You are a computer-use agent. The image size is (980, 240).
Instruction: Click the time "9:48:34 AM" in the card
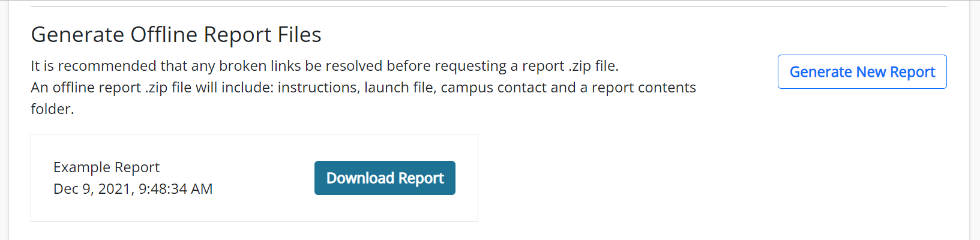tap(175, 189)
